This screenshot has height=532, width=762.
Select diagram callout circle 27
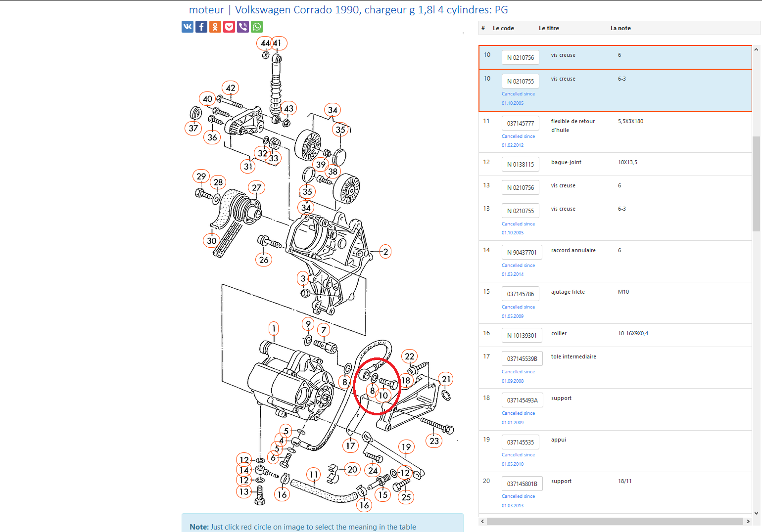point(256,188)
